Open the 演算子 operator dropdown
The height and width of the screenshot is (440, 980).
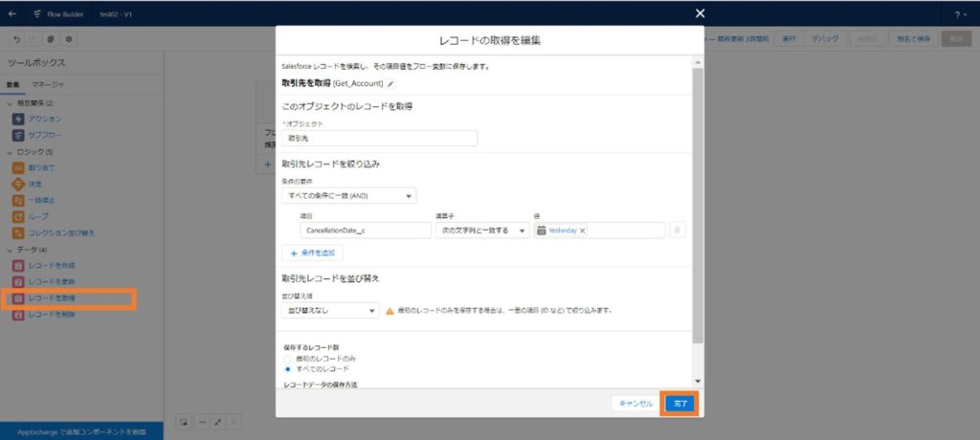point(482,230)
